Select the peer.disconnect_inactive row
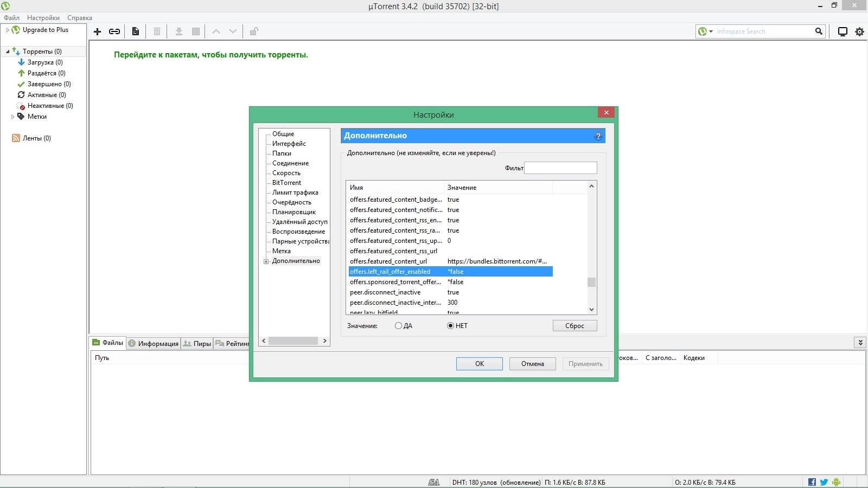Viewport: 868px width, 488px height. (x=450, y=292)
